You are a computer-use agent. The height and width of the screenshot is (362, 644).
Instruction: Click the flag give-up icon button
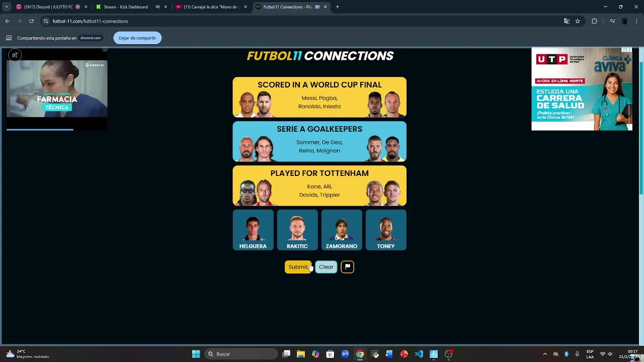coord(348,267)
